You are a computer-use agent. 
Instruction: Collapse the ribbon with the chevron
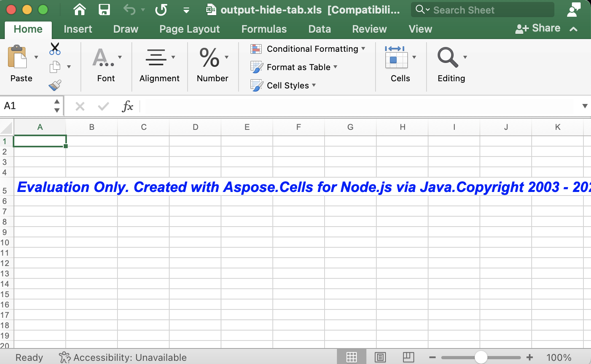pyautogui.click(x=573, y=29)
